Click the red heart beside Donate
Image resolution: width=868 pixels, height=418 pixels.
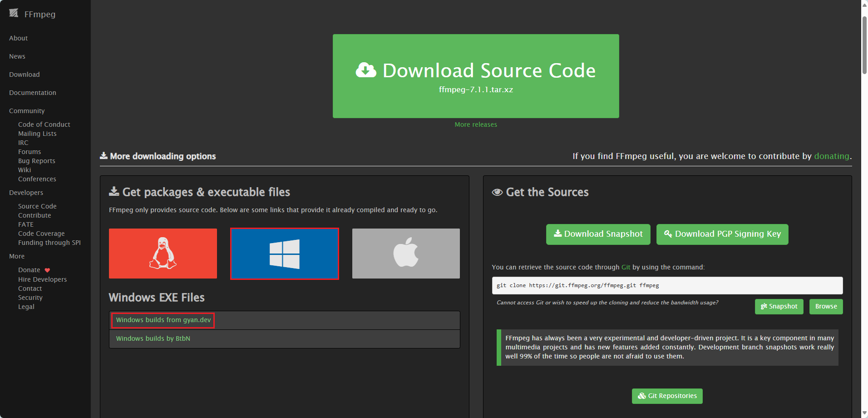47,270
